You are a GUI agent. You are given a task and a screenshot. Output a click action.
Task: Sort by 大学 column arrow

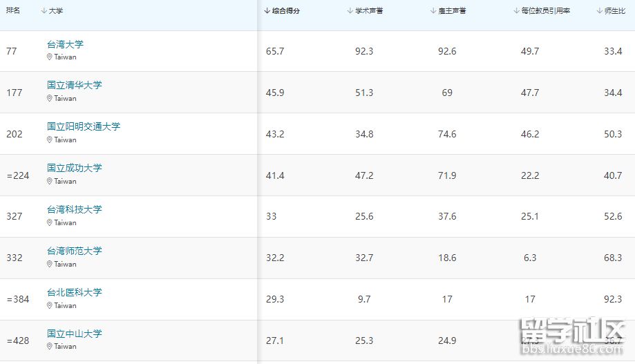coord(44,11)
